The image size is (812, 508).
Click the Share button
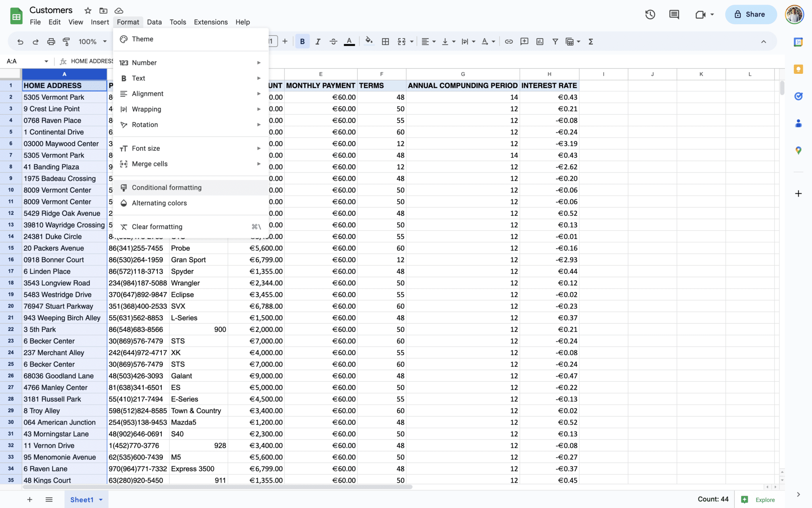click(x=751, y=15)
